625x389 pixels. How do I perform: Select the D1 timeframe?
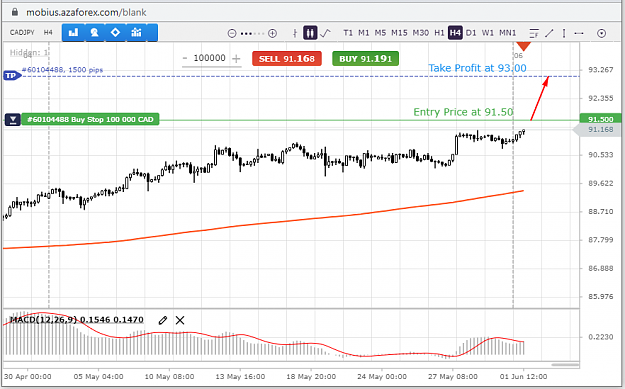coord(471,33)
